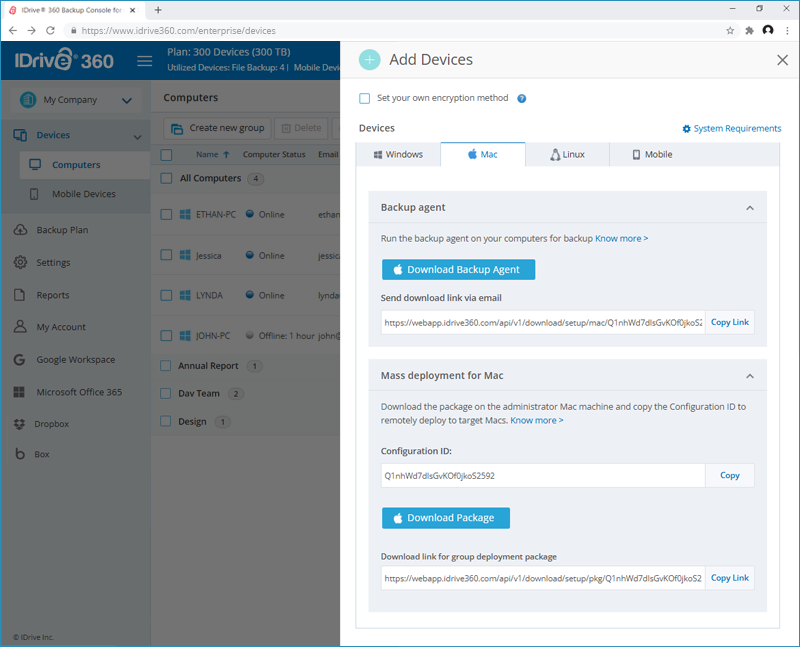Collapse the Backup agent section

click(749, 207)
